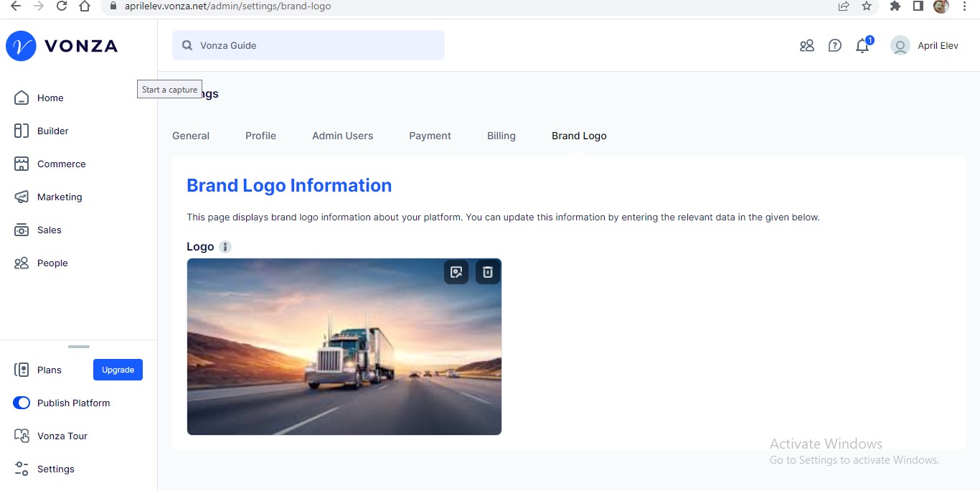This screenshot has height=491, width=980.
Task: Reload the page
Action: [62, 6]
